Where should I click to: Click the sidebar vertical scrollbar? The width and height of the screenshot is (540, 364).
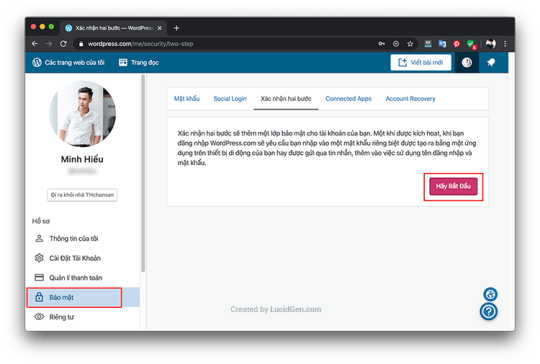coord(143,174)
